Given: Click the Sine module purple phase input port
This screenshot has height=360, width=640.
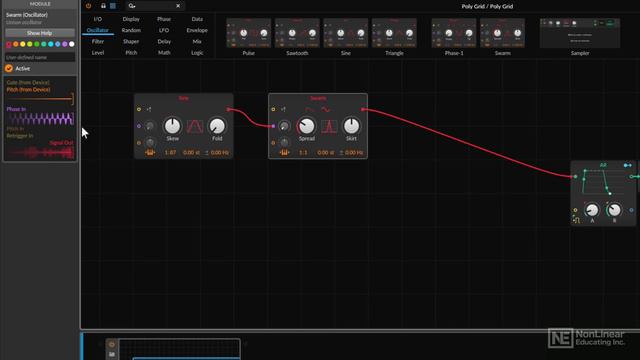Looking at the screenshot, I should (139, 126).
